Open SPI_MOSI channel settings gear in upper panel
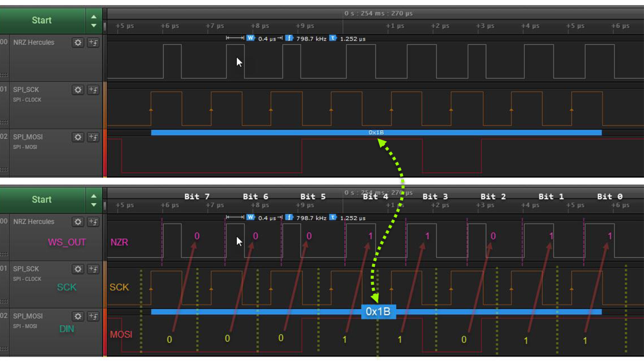The width and height of the screenshot is (644, 362). point(78,137)
